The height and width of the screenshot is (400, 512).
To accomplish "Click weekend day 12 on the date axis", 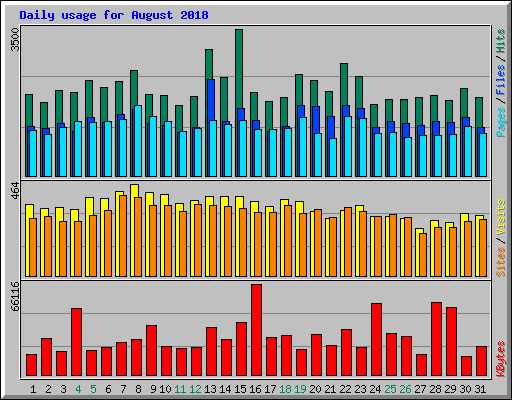I will click(x=195, y=389).
